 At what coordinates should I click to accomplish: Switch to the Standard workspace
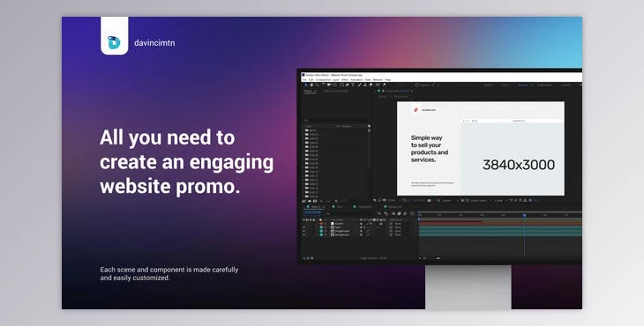tap(522, 85)
